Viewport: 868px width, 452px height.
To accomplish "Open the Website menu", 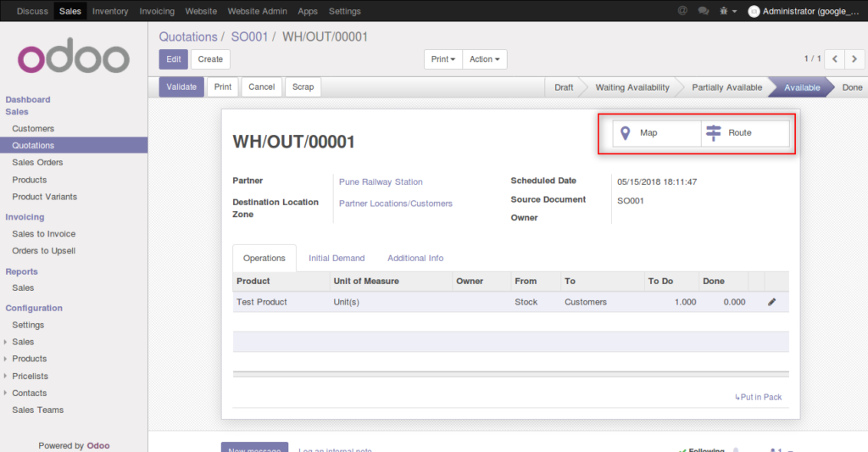I will click(x=201, y=11).
